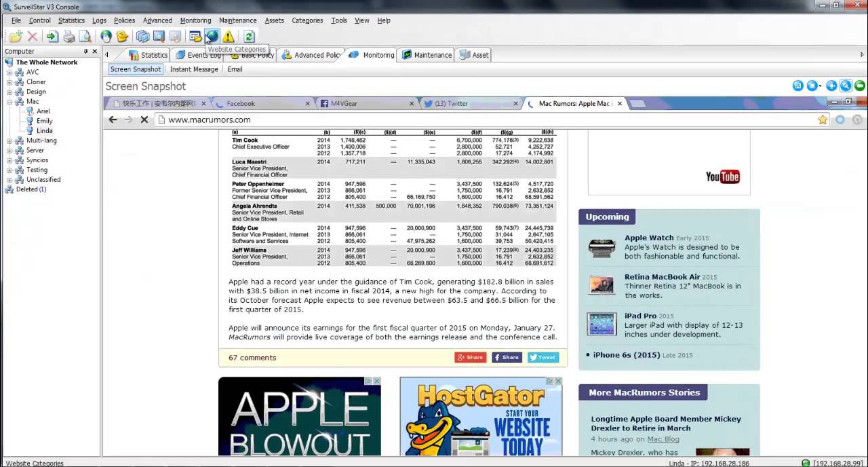This screenshot has width=868, height=467.
Task: Click the browser stop loading X
Action: [x=144, y=119]
